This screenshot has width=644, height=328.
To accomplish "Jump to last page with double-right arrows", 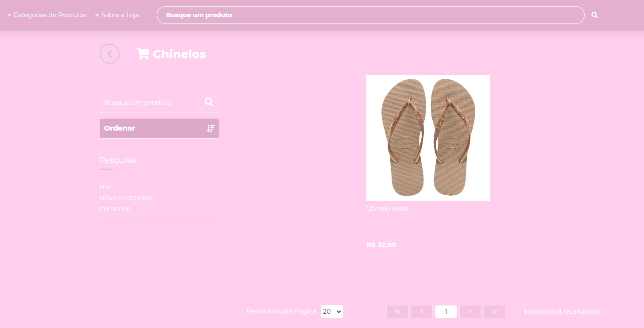I will pos(495,312).
